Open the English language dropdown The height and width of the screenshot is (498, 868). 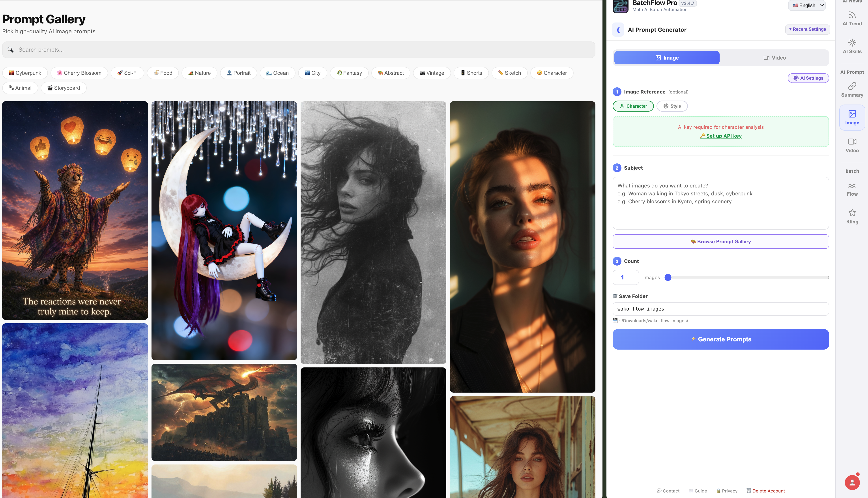(807, 5)
